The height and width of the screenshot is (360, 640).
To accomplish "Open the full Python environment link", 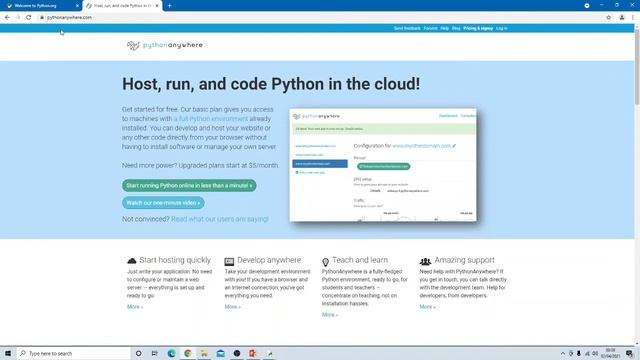I will [x=211, y=119].
